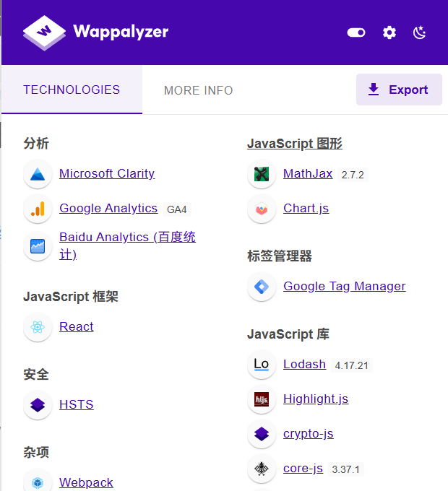Open the Webpack link
The image size is (448, 491).
pos(86,482)
